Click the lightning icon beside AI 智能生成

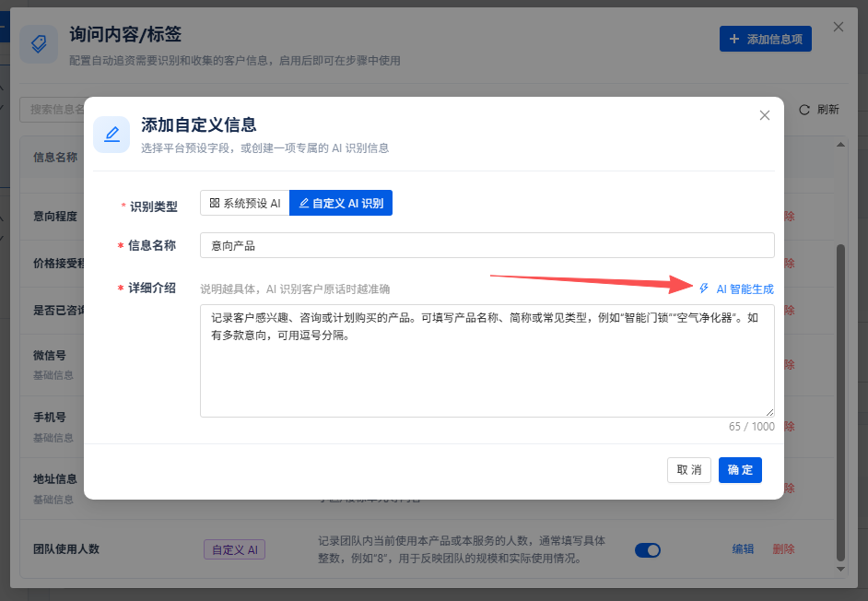tap(704, 289)
